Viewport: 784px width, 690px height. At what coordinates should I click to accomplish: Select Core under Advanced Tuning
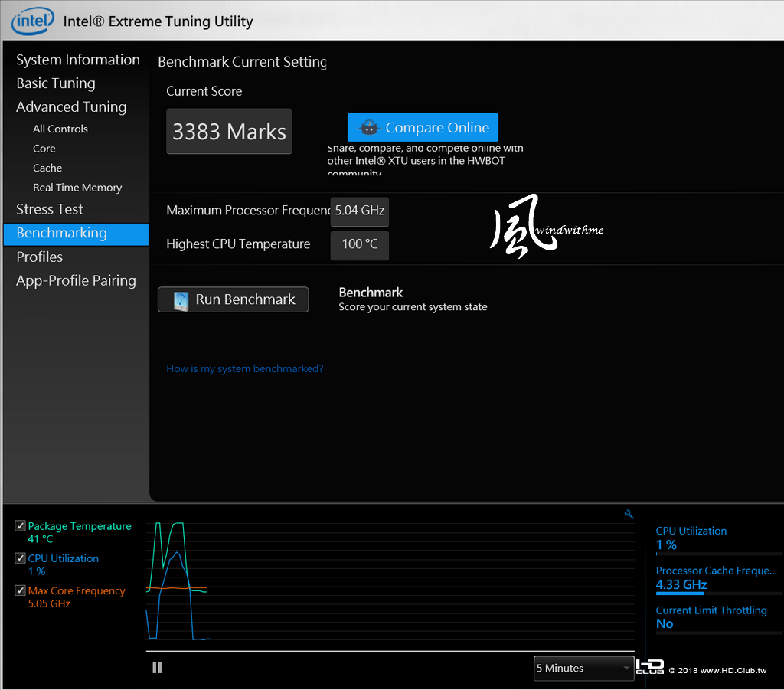pyautogui.click(x=44, y=149)
